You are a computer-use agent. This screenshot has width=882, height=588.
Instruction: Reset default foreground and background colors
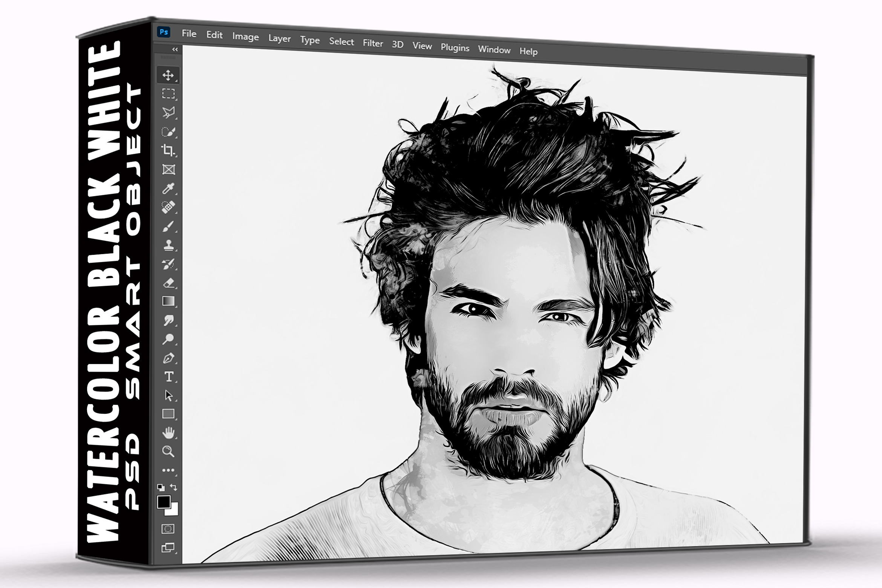tap(161, 487)
